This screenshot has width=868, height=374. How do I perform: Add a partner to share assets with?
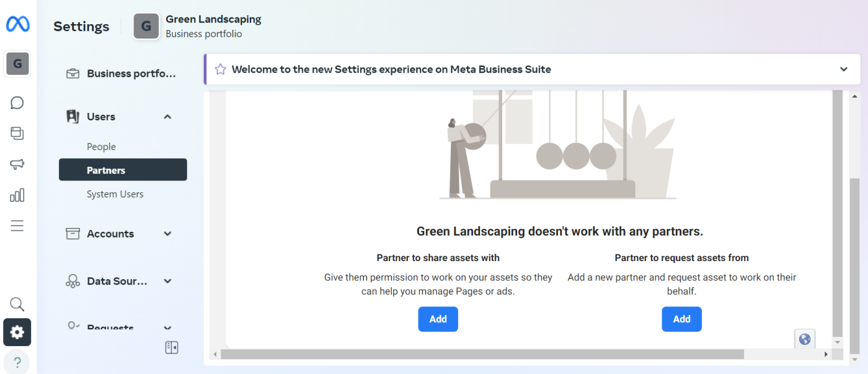(438, 319)
